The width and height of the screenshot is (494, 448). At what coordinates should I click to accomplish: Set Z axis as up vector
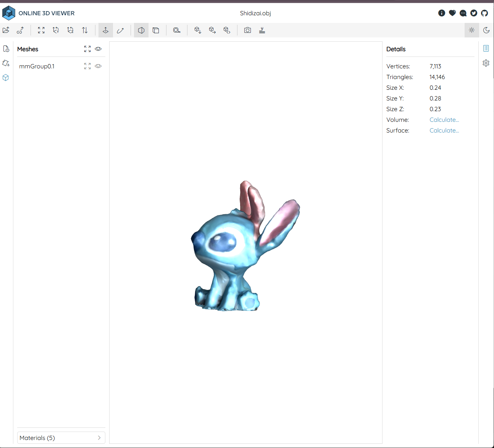click(70, 30)
